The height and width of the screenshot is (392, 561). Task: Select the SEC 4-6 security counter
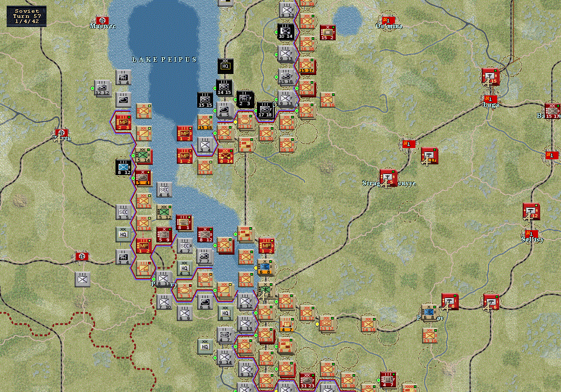(164, 190)
